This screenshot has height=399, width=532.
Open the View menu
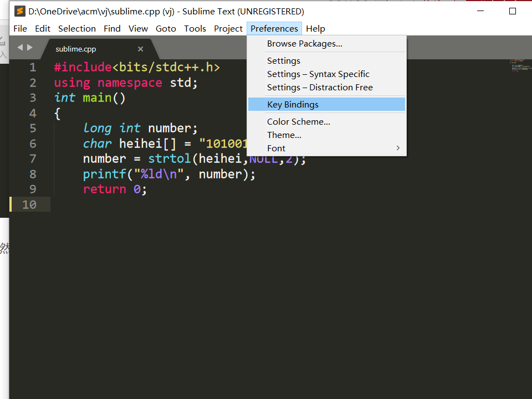(x=138, y=28)
